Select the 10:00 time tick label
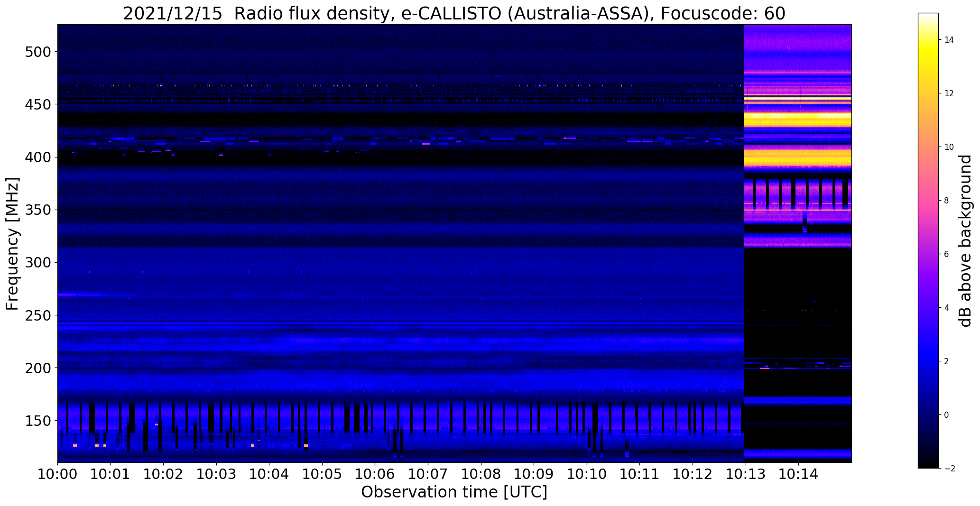The height and width of the screenshot is (506, 980). point(57,474)
